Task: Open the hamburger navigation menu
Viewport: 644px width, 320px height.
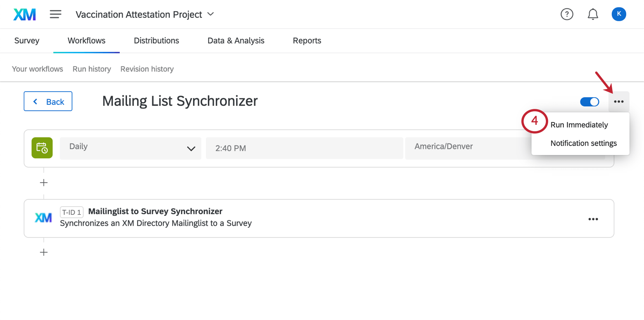Action: 55,14
